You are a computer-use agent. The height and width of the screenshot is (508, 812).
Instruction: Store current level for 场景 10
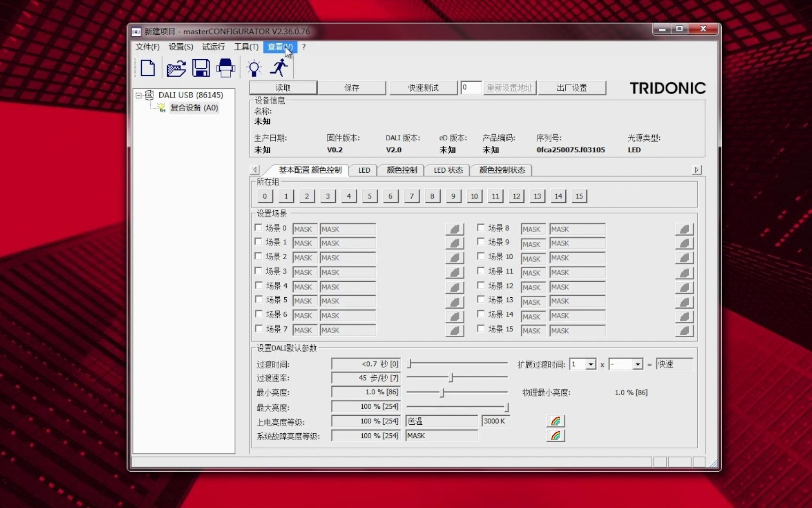(684, 258)
